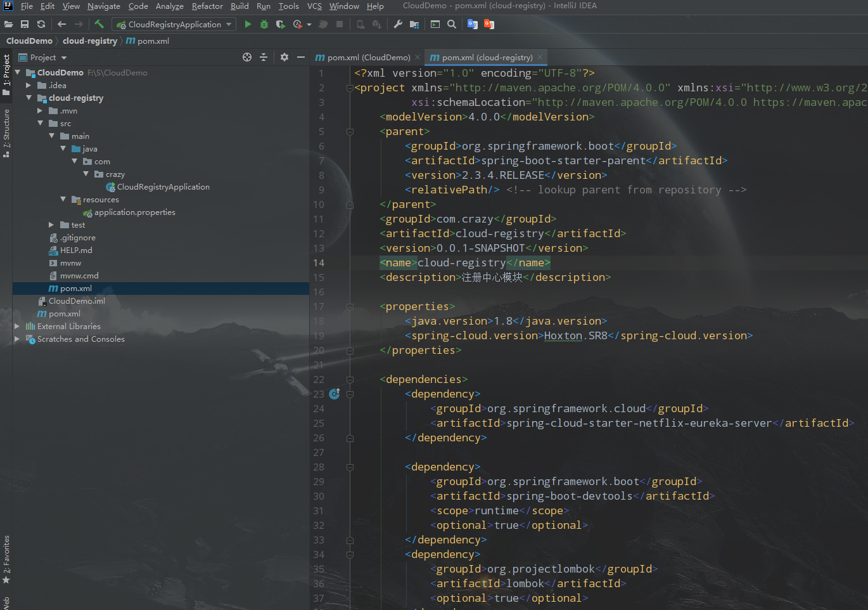Expand External Libraries node
Screen dimensions: 868x610
17,326
